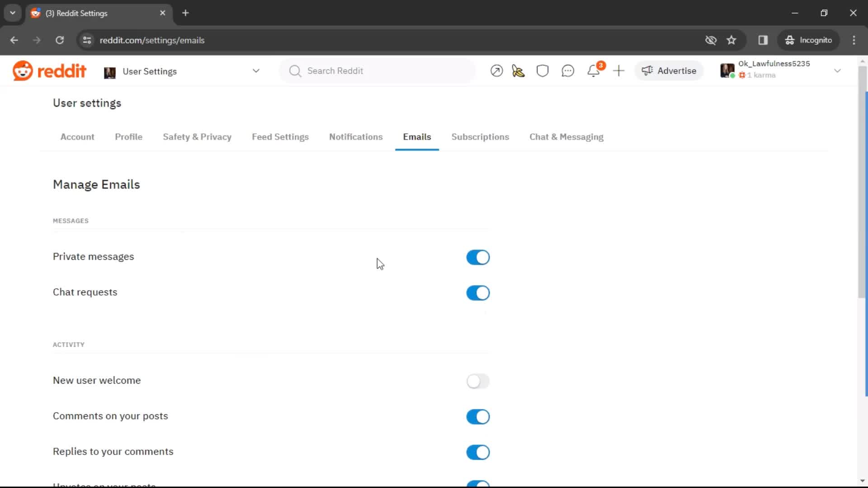Viewport: 868px width, 488px height.
Task: Click the shield/safety icon in navbar
Action: (543, 71)
